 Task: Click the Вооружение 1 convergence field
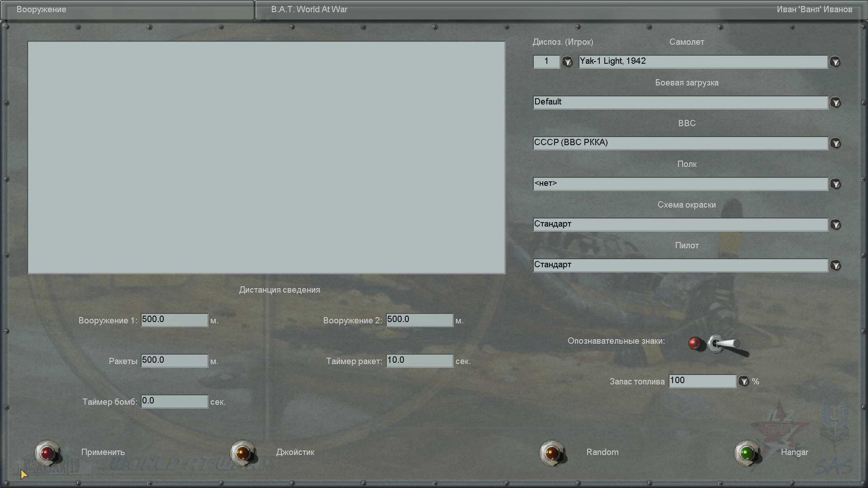point(175,320)
